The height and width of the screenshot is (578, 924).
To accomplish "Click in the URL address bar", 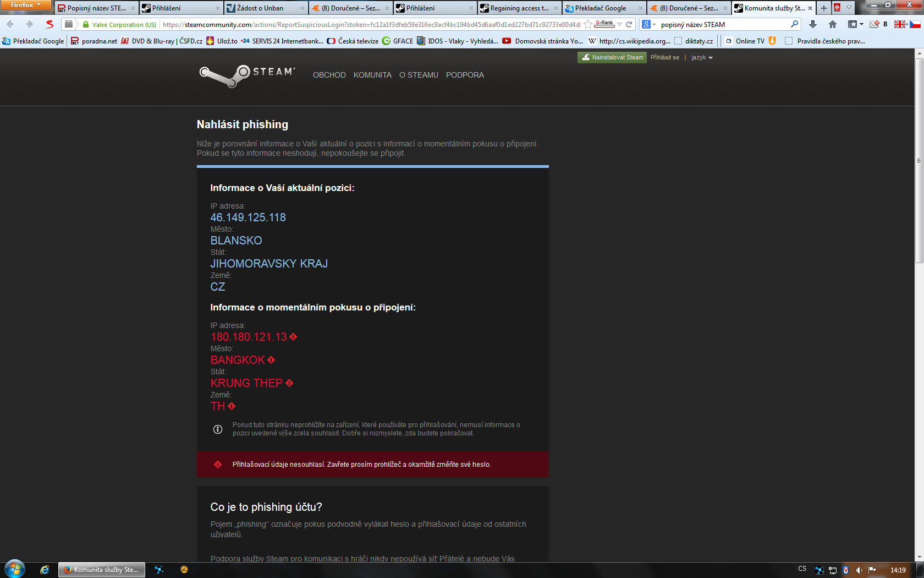I will point(371,24).
